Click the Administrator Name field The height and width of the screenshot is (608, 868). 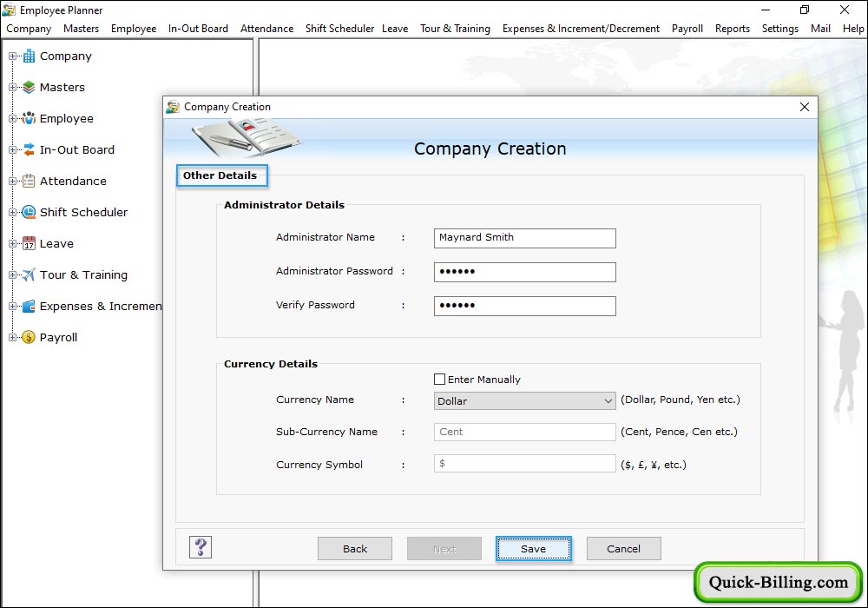[x=525, y=238]
